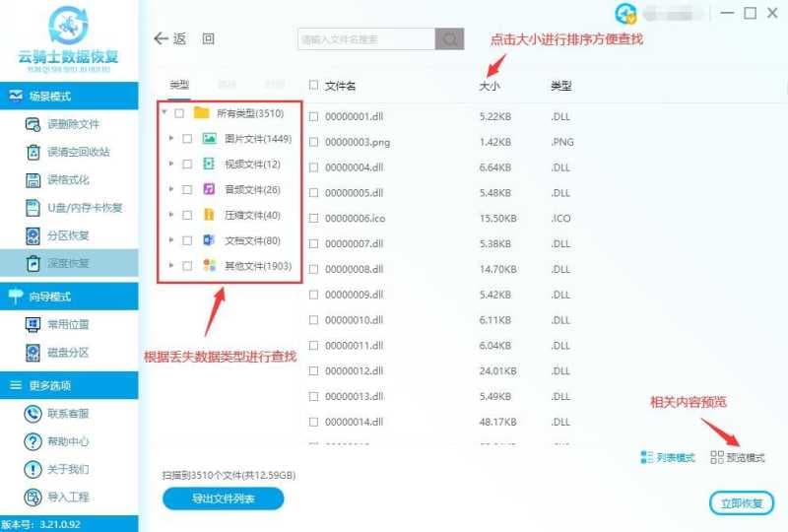
Task: Check the 其他文件(1903) checkbox
Action: point(187,266)
